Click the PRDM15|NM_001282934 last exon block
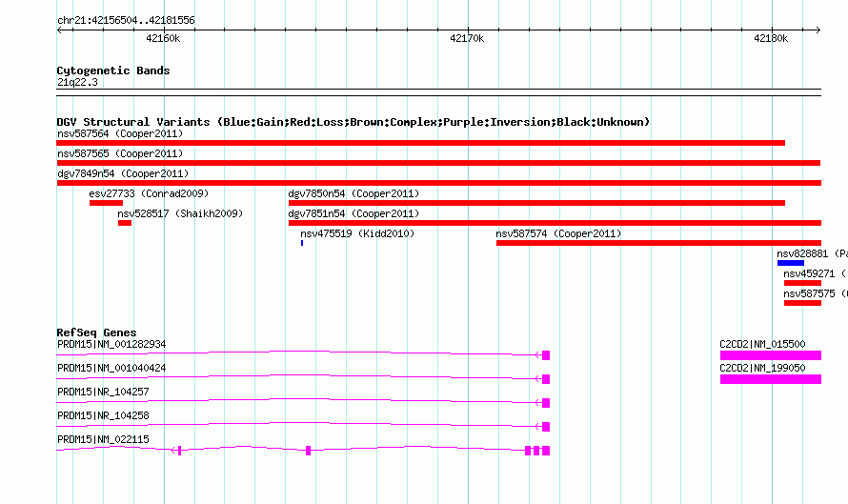 click(x=546, y=355)
